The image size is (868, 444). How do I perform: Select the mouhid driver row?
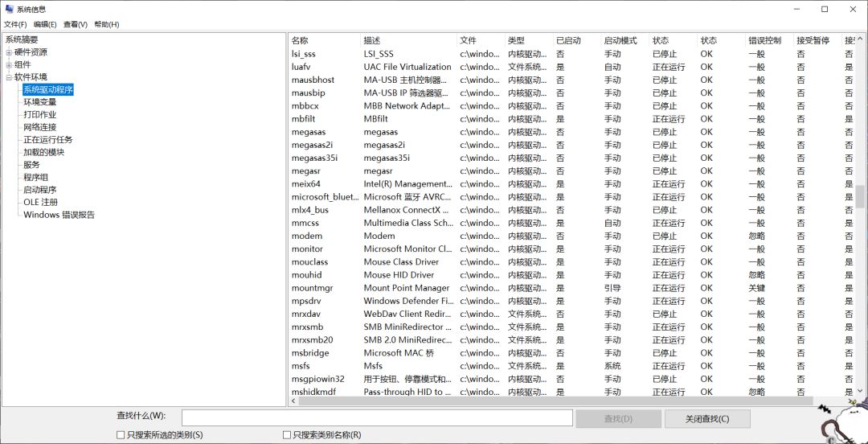coord(572,275)
